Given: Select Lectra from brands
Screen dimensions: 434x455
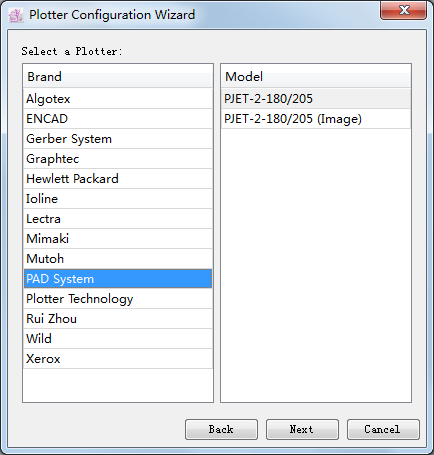Looking at the screenshot, I should click(118, 219).
